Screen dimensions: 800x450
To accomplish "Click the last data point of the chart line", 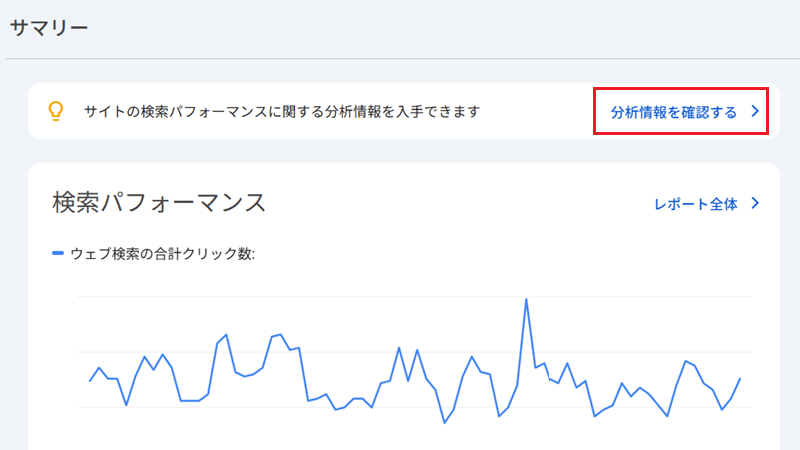I will click(740, 379).
